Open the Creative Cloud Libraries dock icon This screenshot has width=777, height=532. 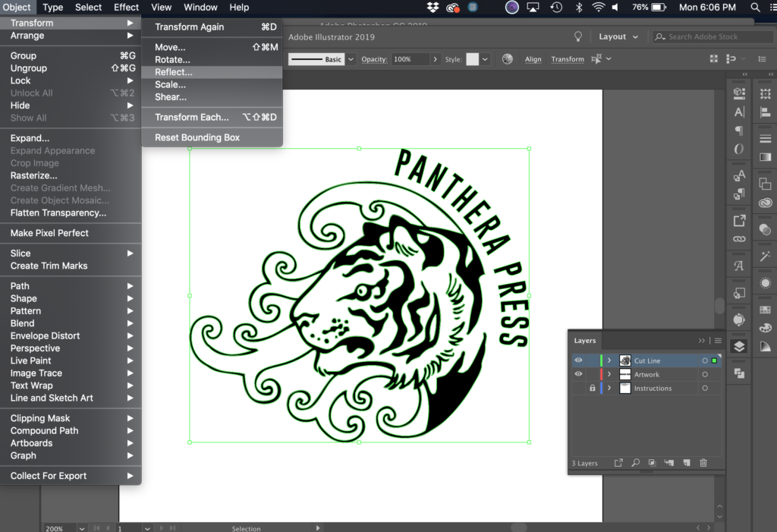[x=765, y=203]
